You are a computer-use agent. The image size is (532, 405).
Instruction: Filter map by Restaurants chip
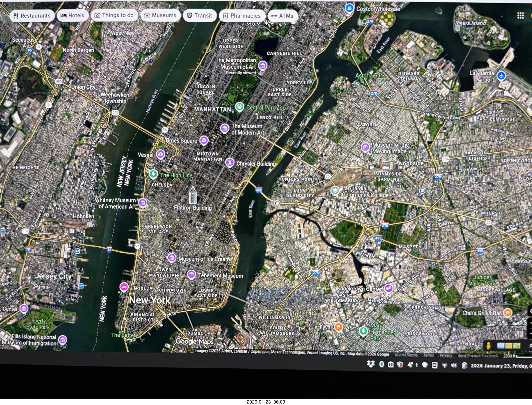[32, 16]
